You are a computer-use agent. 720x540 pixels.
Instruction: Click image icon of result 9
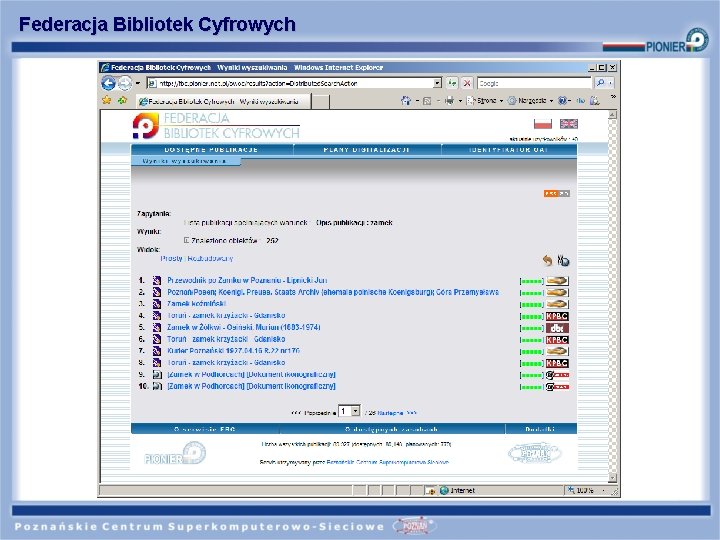(x=157, y=374)
